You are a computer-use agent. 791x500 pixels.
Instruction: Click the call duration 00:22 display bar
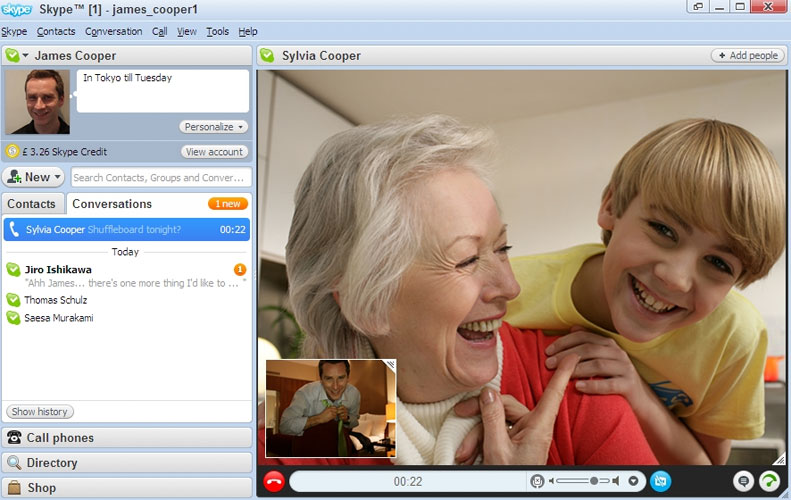point(408,481)
